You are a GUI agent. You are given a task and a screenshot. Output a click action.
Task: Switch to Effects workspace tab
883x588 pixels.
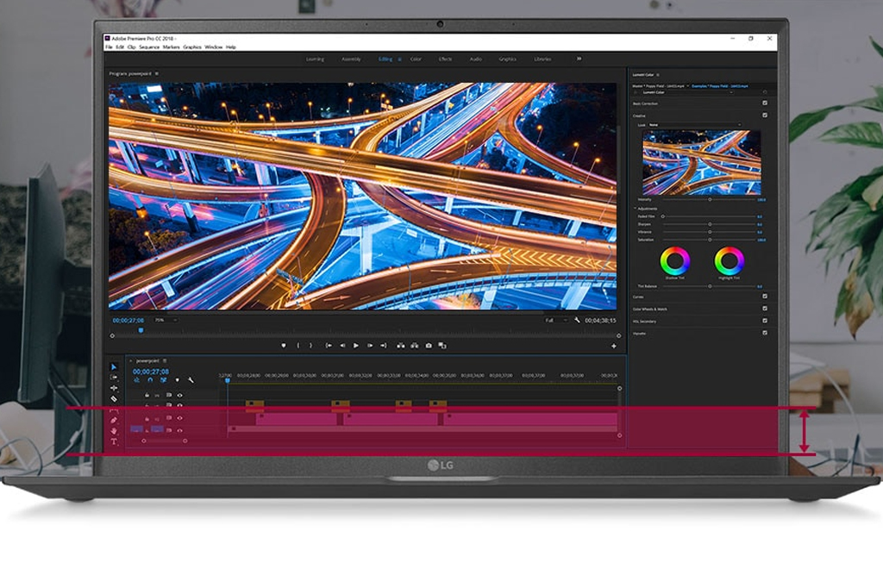tap(446, 59)
